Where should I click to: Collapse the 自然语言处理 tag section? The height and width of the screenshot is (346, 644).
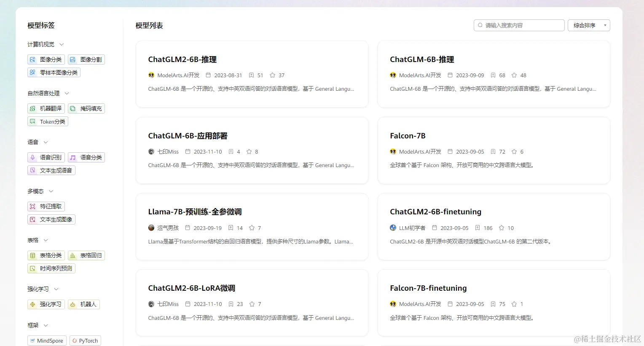coord(67,93)
